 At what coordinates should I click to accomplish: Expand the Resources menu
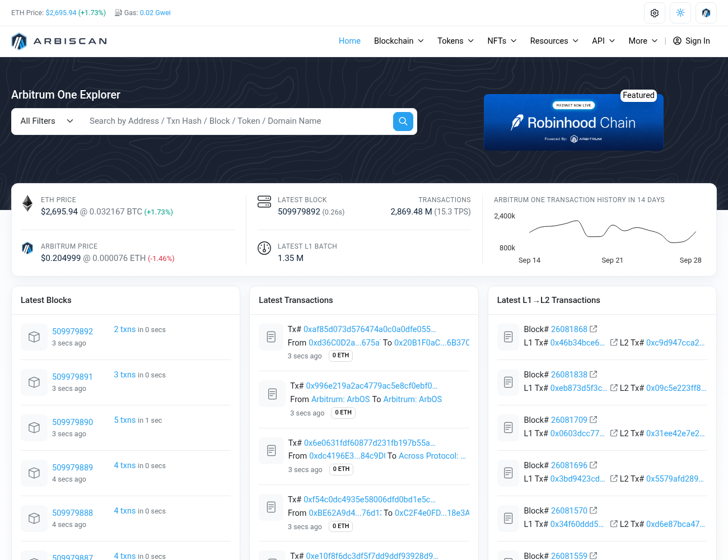[x=554, y=41]
